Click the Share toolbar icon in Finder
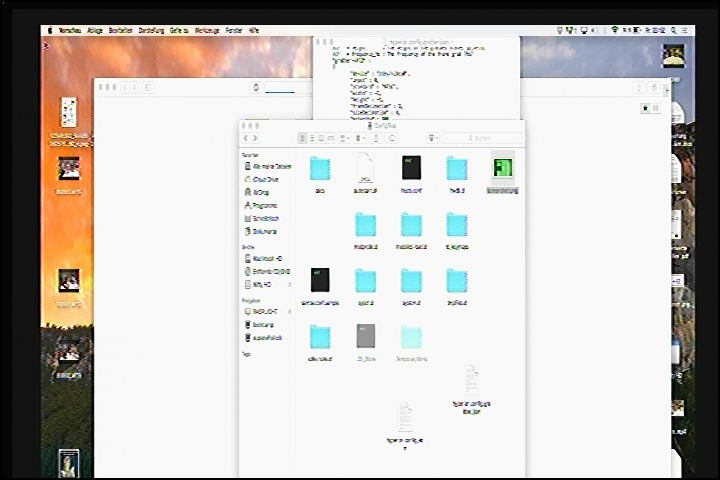720x480 pixels. point(378,138)
